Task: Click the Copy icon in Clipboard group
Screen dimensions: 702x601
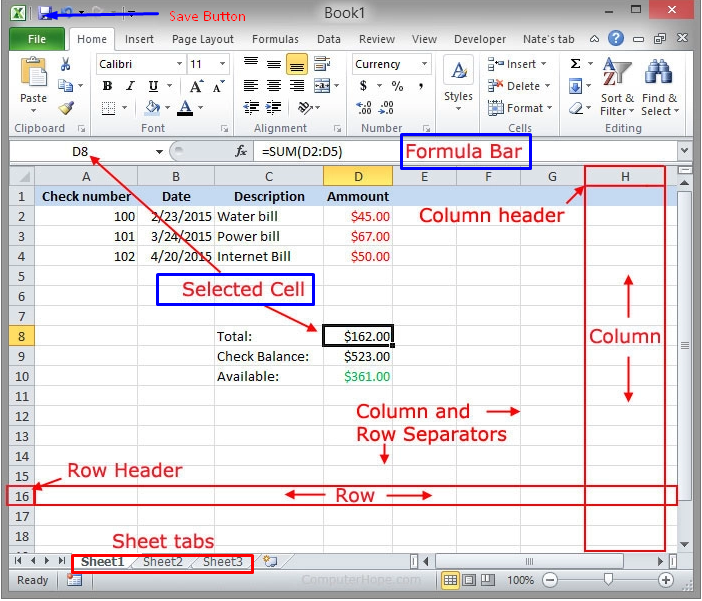Action: [x=66, y=86]
